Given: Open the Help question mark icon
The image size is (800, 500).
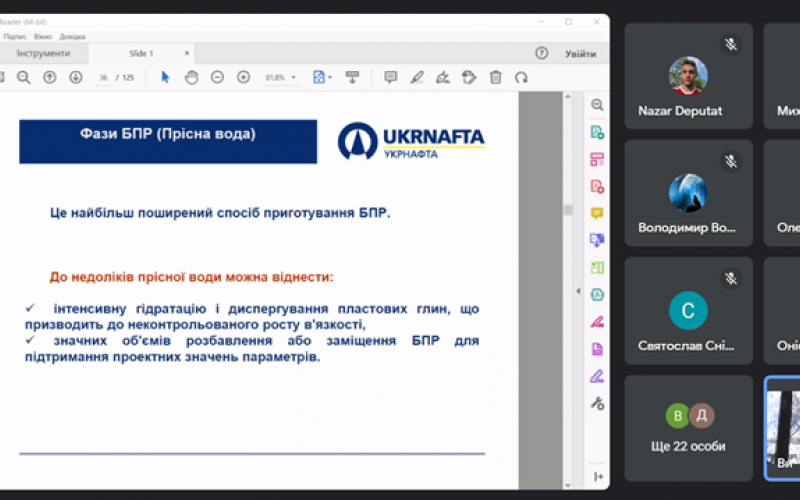Looking at the screenshot, I should pos(541,53).
